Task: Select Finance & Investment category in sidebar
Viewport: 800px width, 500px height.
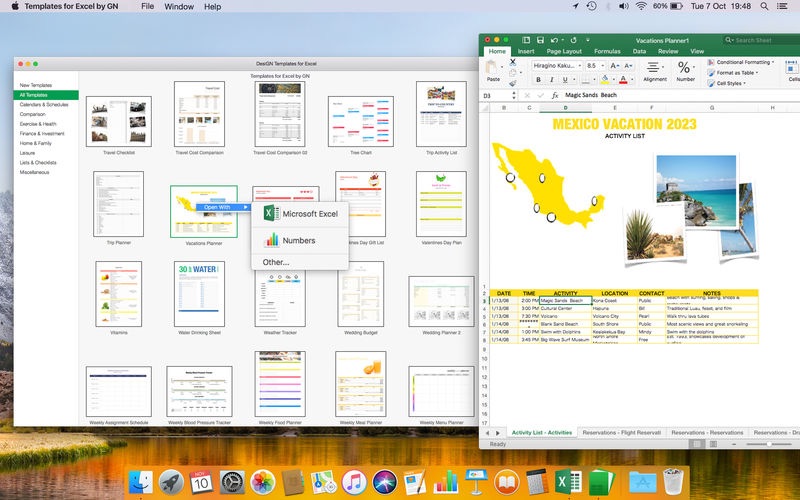Action: pyautogui.click(x=41, y=133)
